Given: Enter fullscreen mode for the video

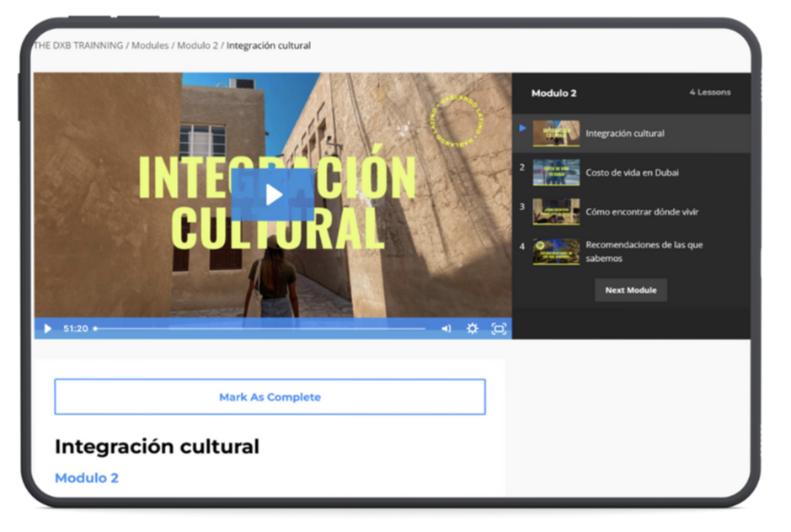Looking at the screenshot, I should [x=499, y=328].
